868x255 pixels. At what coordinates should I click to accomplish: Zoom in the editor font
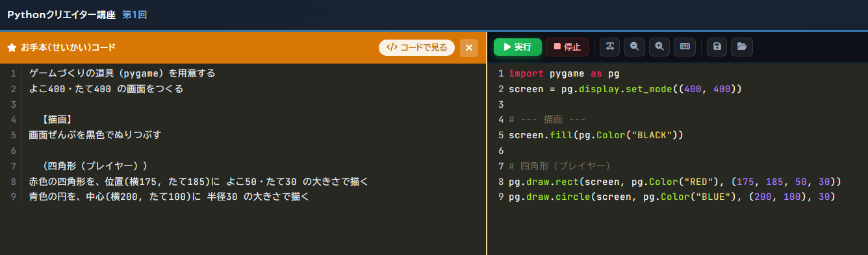pos(659,47)
